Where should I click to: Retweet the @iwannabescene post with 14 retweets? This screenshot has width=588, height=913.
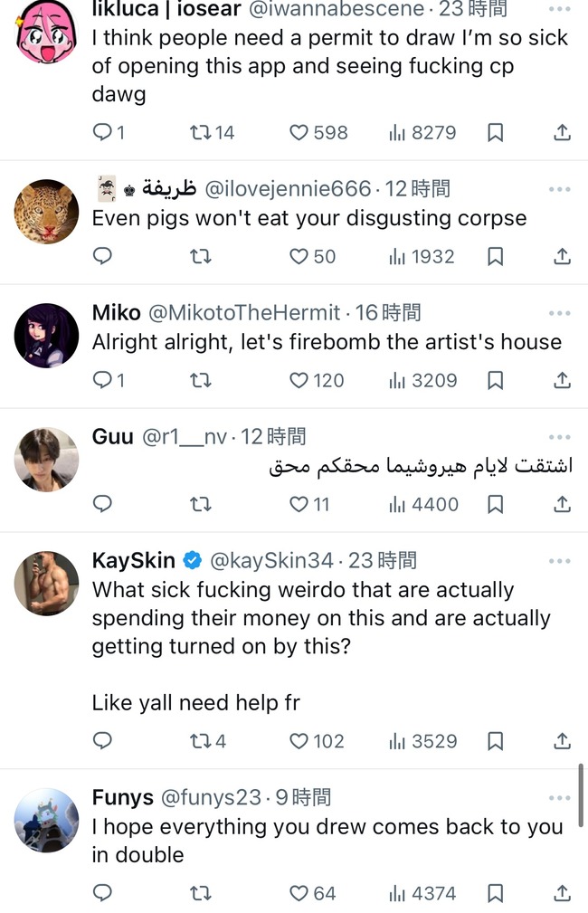click(212, 133)
